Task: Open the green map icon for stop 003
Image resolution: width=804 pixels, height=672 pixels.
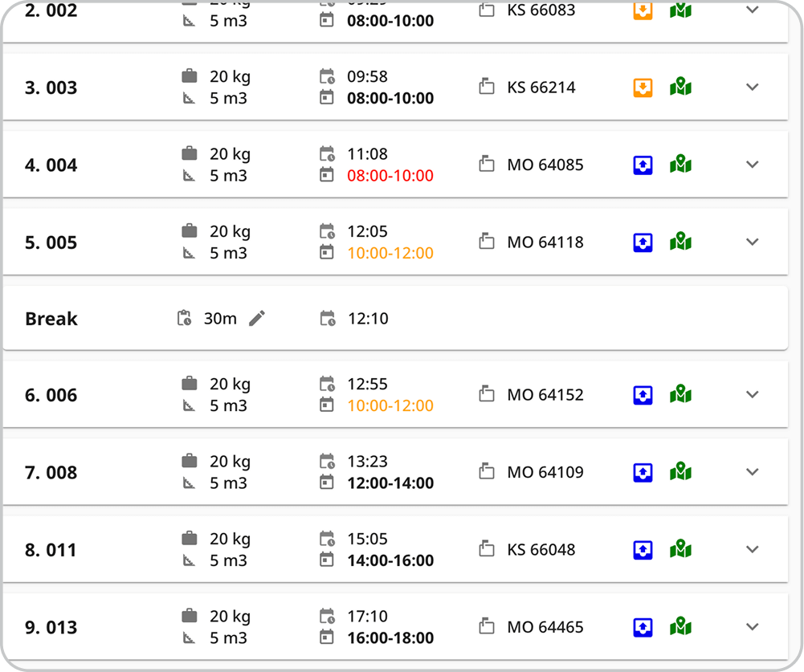Action: [681, 87]
